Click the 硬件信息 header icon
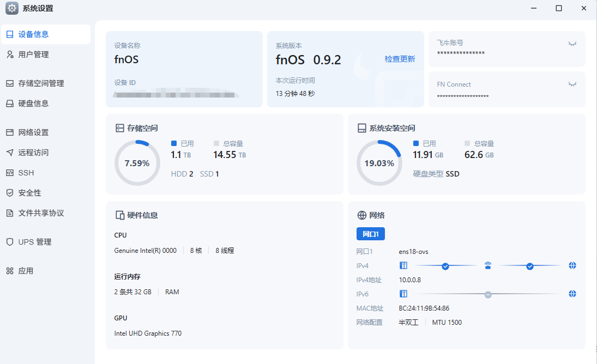597x364 pixels. point(120,215)
